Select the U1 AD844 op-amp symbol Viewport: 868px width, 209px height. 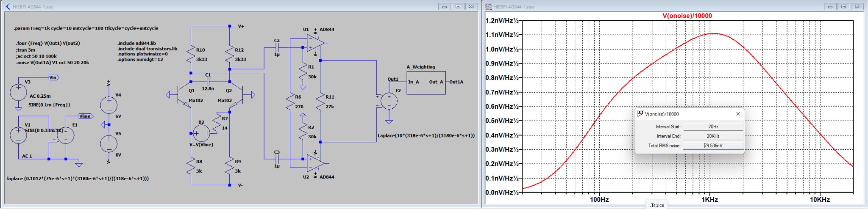(x=316, y=42)
